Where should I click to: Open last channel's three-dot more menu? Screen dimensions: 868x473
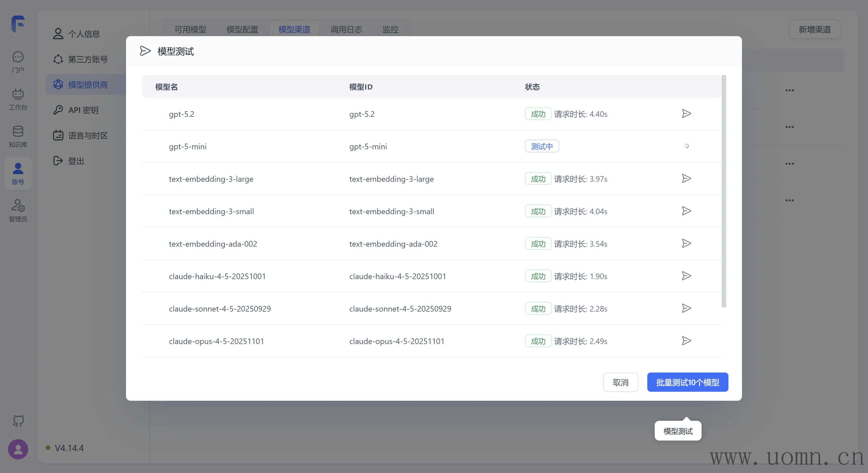tap(789, 200)
